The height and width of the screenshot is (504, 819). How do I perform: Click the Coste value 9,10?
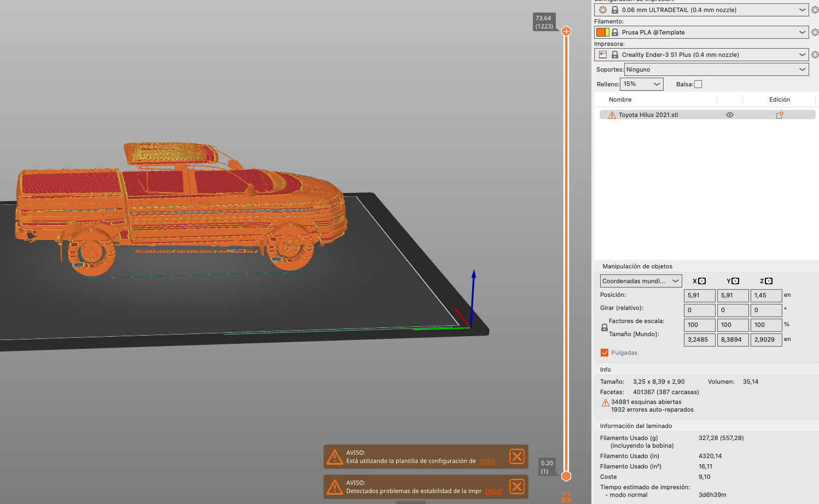[x=705, y=477]
